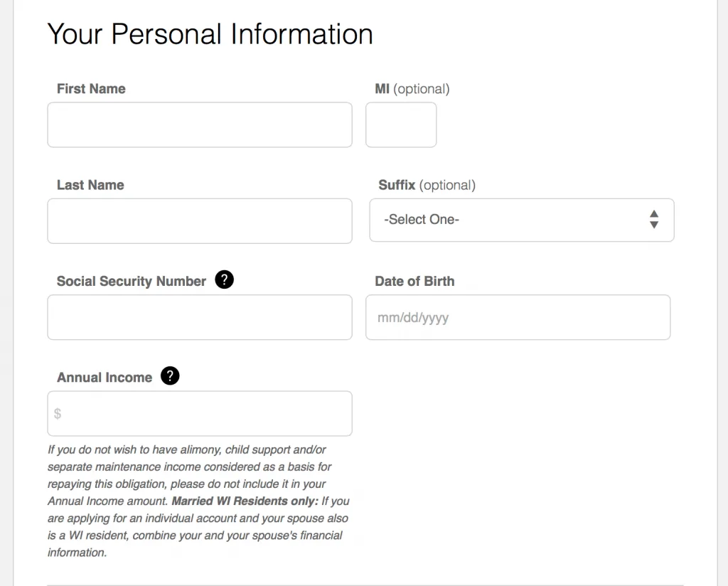Click the dollar sign placeholder in Annual Income
The height and width of the screenshot is (586, 728).
[x=58, y=413]
